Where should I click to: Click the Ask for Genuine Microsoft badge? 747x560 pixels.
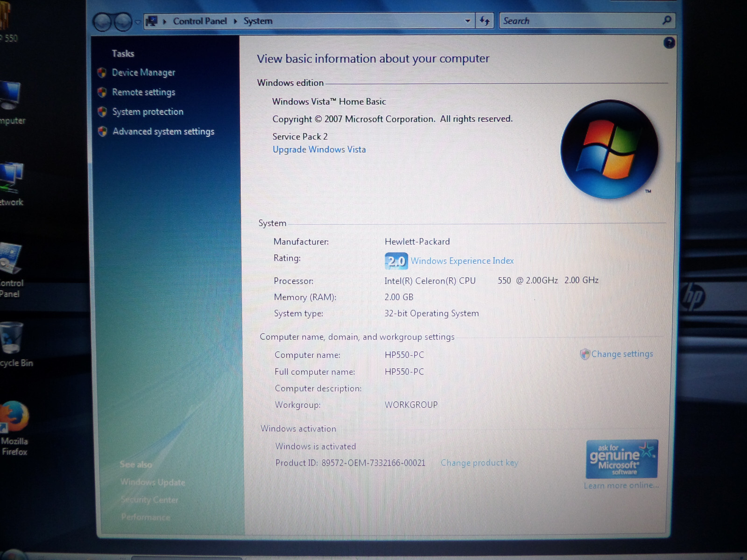(x=621, y=459)
